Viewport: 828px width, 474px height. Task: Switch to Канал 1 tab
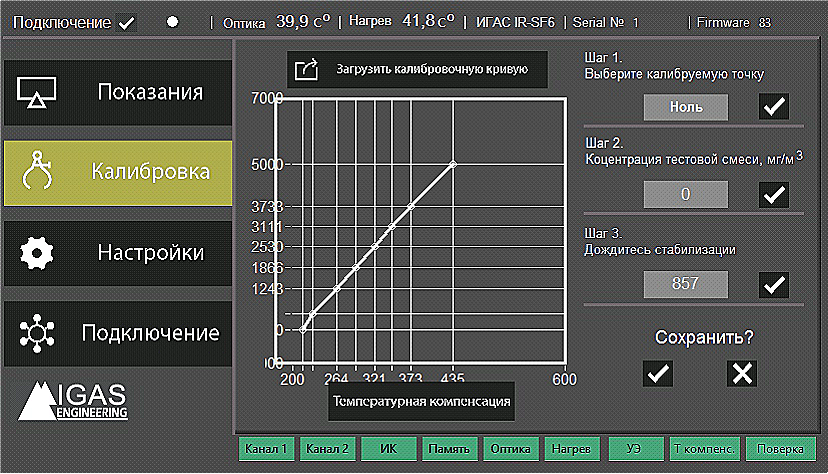click(266, 449)
